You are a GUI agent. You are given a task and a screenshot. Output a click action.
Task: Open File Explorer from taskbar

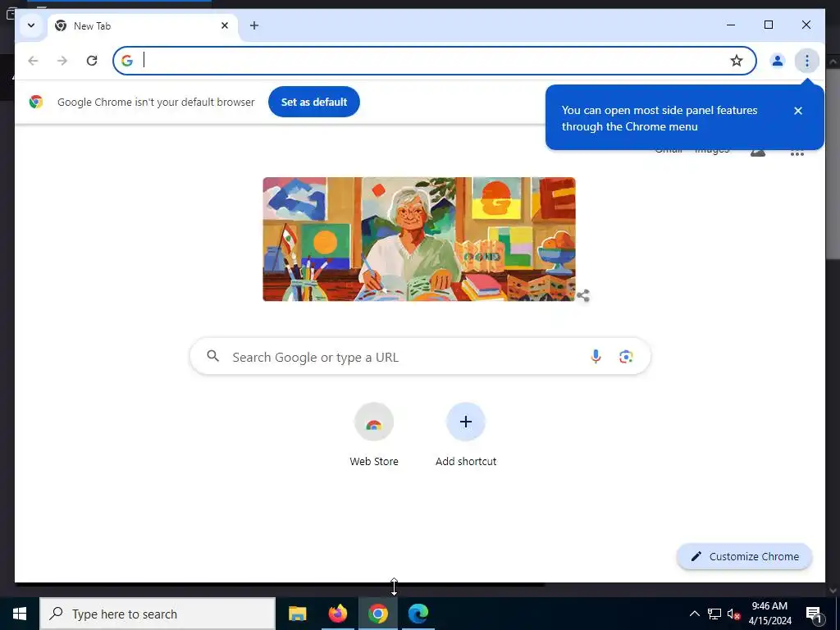(297, 614)
